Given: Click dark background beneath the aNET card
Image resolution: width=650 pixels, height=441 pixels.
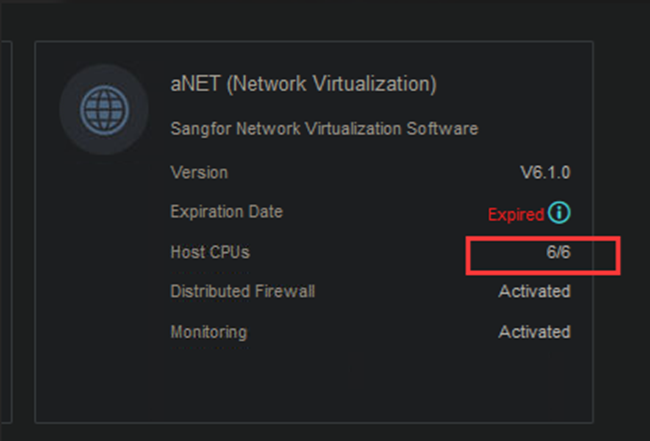Looking at the screenshot, I should [x=315, y=432].
